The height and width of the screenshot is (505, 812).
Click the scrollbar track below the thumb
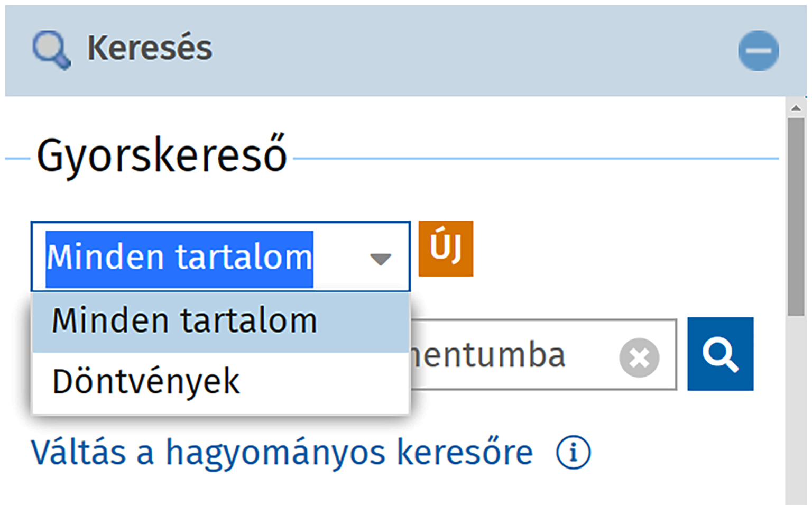(x=796, y=412)
